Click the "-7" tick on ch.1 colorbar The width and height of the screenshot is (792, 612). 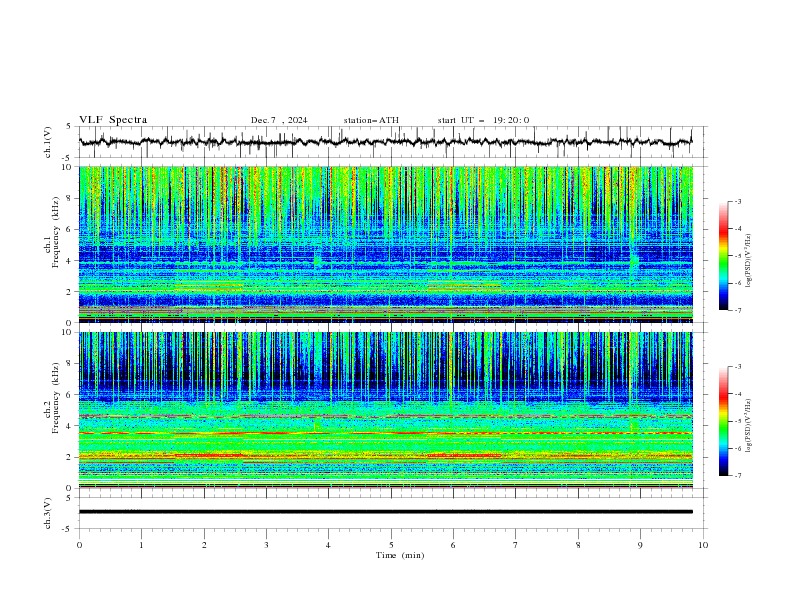(738, 311)
